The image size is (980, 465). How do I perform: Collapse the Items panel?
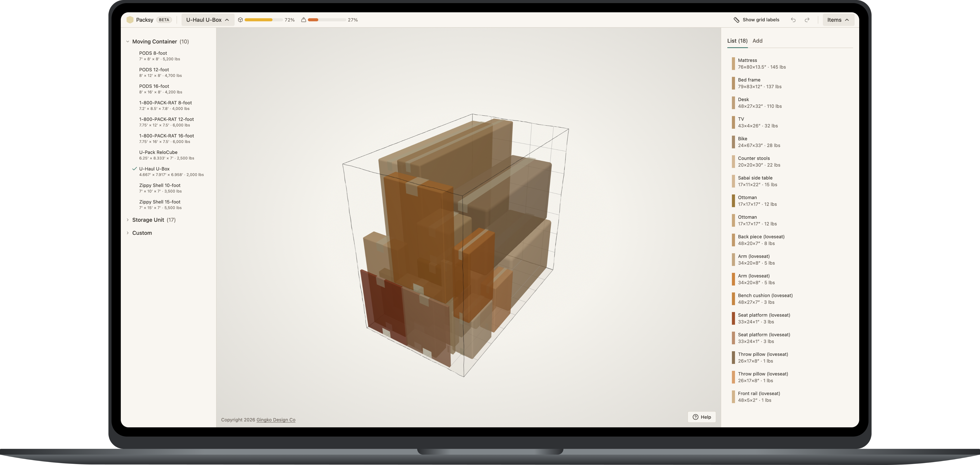click(838, 19)
